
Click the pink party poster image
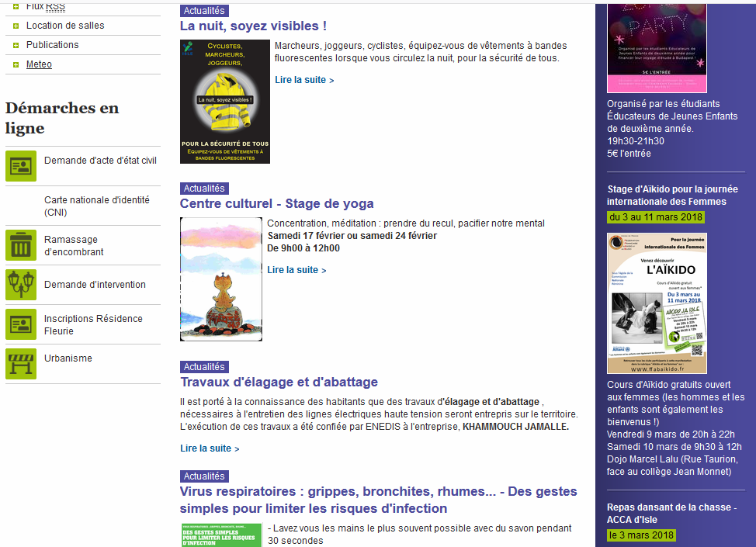point(657,47)
